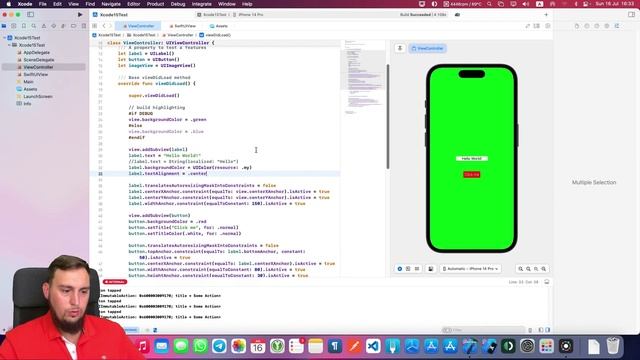Open the File menu

42,4
